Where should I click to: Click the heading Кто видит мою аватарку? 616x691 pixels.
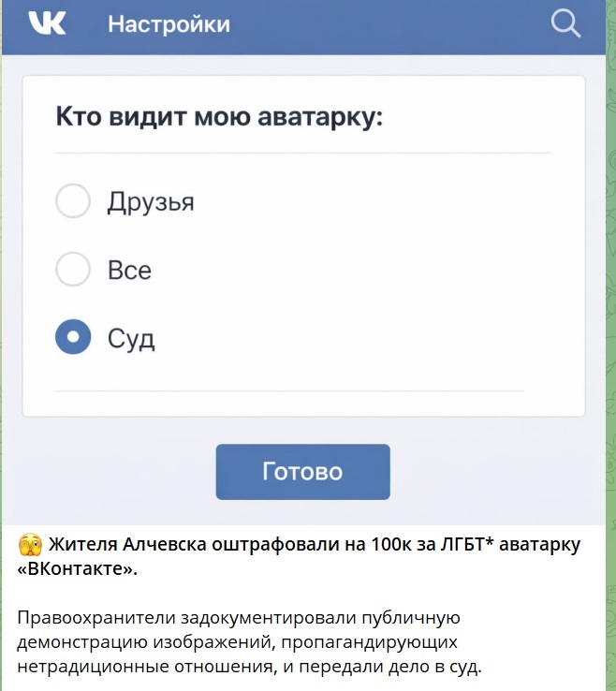(x=220, y=117)
